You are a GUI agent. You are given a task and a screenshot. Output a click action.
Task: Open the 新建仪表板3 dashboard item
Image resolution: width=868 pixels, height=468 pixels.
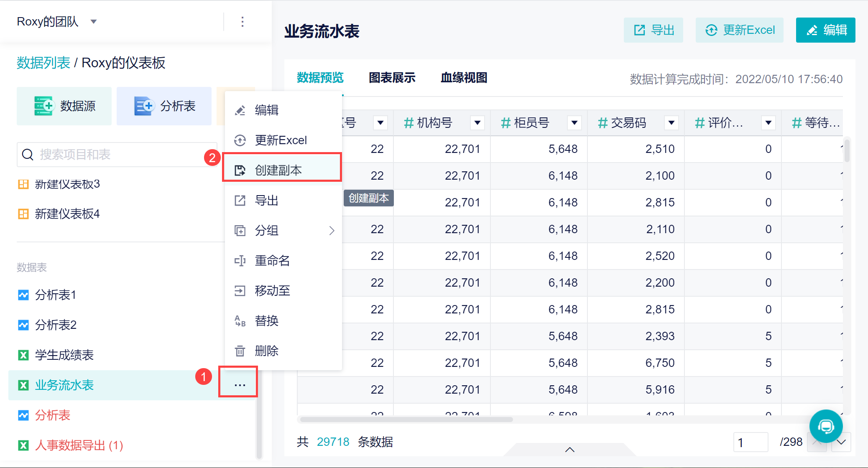[67, 184]
